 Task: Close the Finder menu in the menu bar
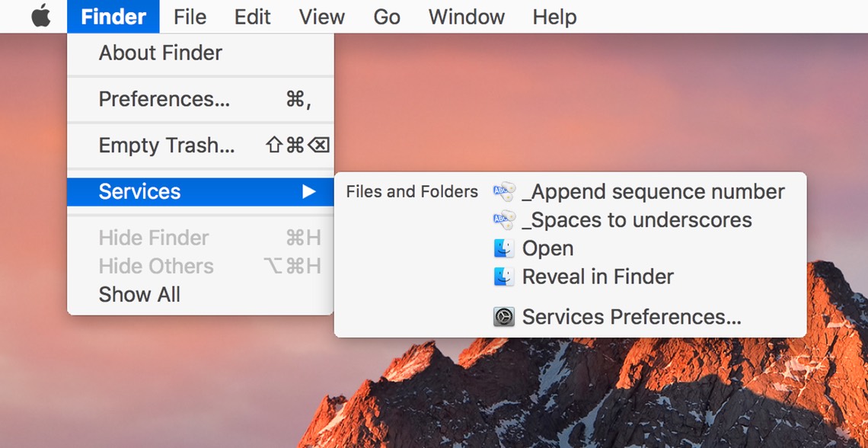click(113, 17)
